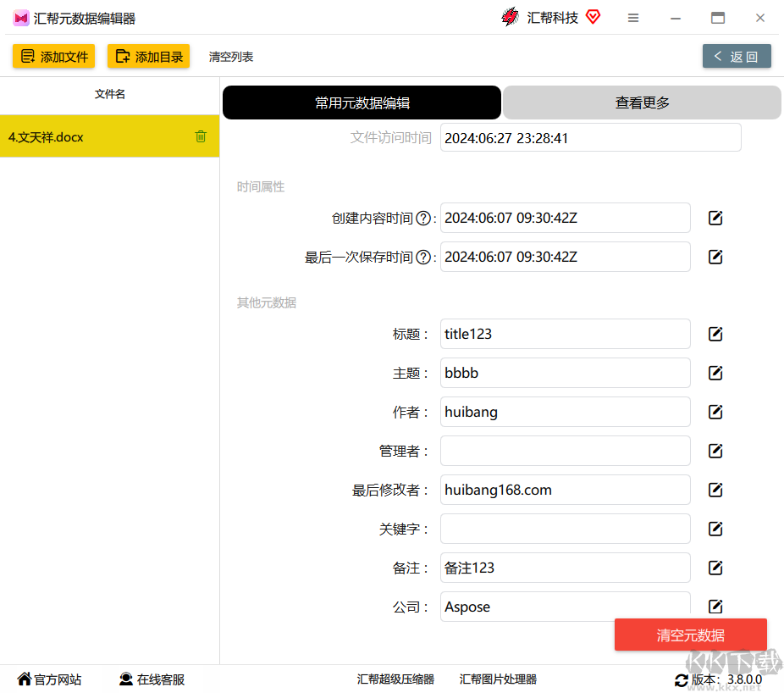
Task: Click the empty 关键字 input field
Action: [565, 529]
